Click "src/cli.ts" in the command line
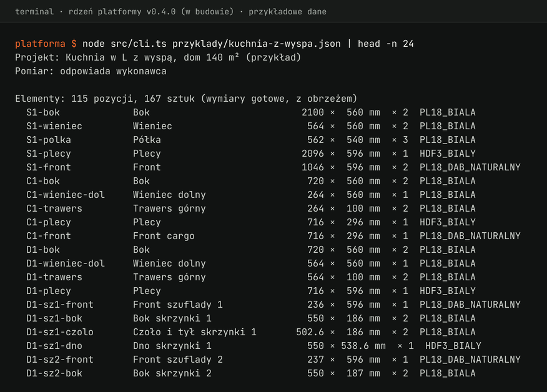The height and width of the screenshot is (392, 547). 139,44
